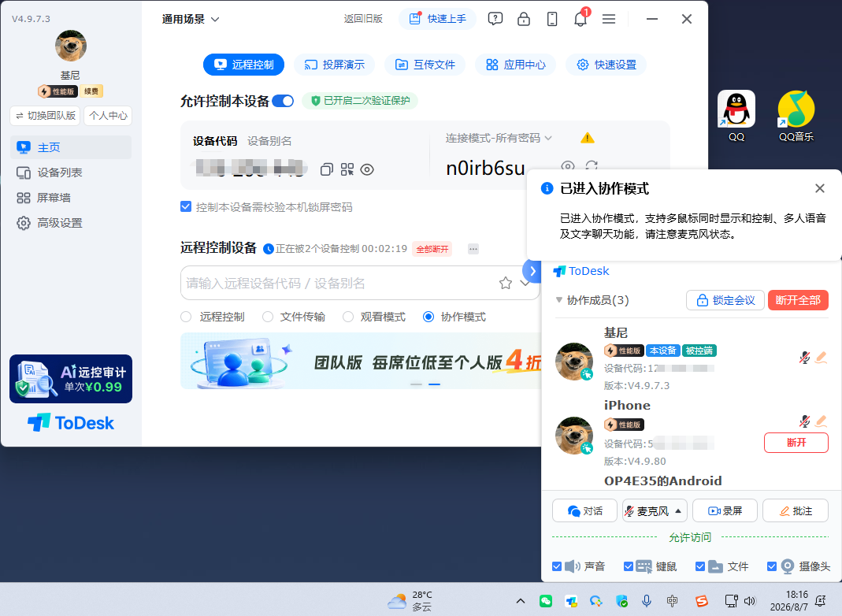The height and width of the screenshot is (616, 842).
Task: Open QQ desktop shortcut
Action: click(736, 116)
